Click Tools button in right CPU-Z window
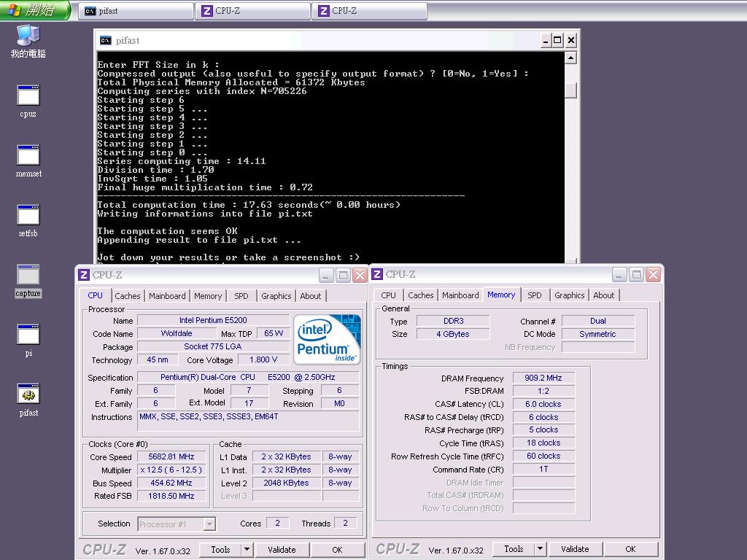747x560 pixels. [x=514, y=549]
